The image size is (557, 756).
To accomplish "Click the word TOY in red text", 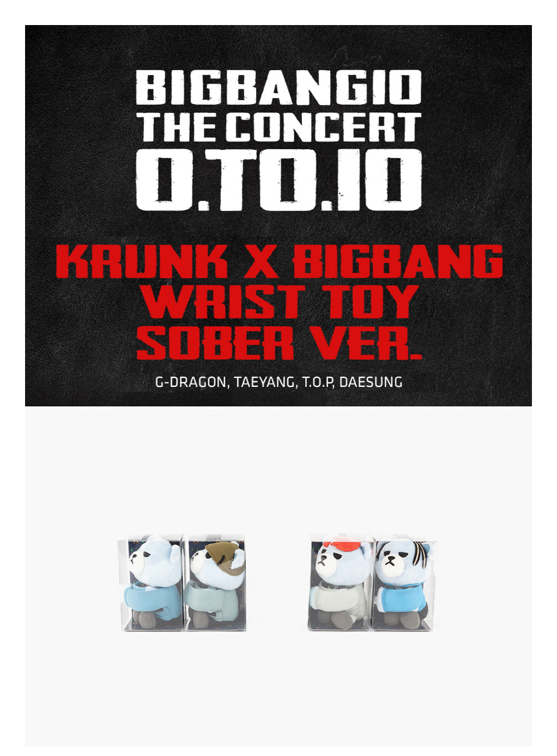I will tap(372, 301).
